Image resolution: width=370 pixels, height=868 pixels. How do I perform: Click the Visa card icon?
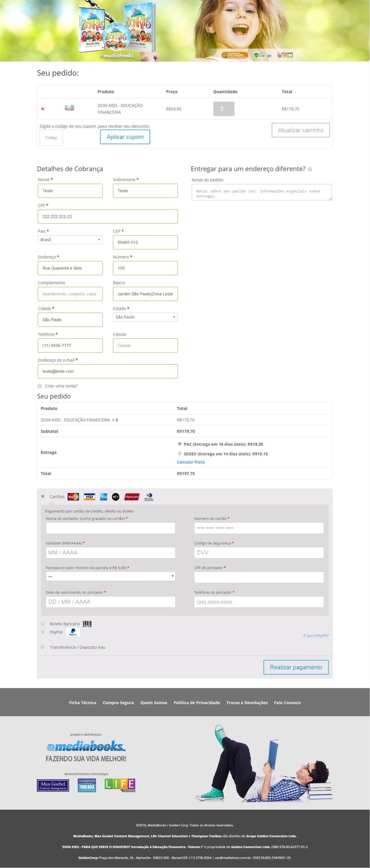[89, 497]
